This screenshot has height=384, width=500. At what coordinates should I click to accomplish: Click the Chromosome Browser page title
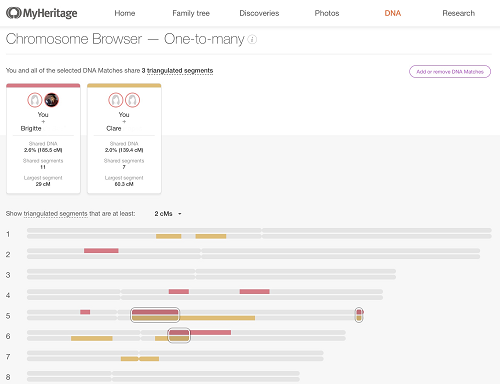[125, 39]
